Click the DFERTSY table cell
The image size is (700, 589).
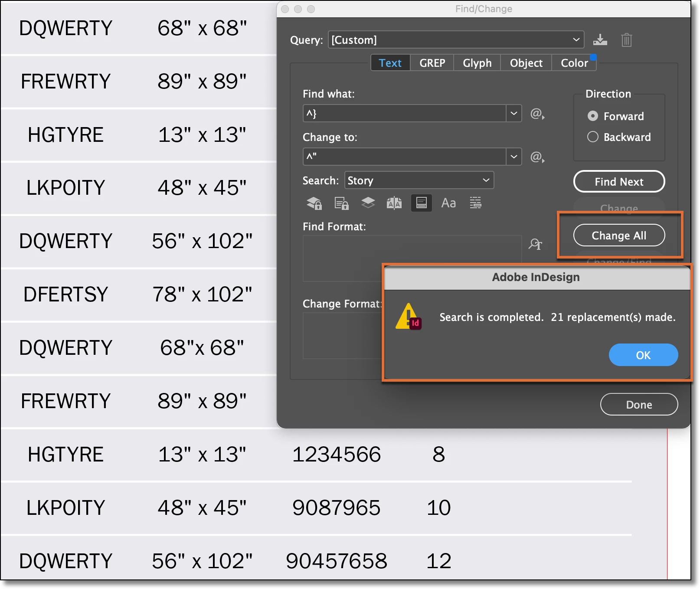click(x=65, y=294)
